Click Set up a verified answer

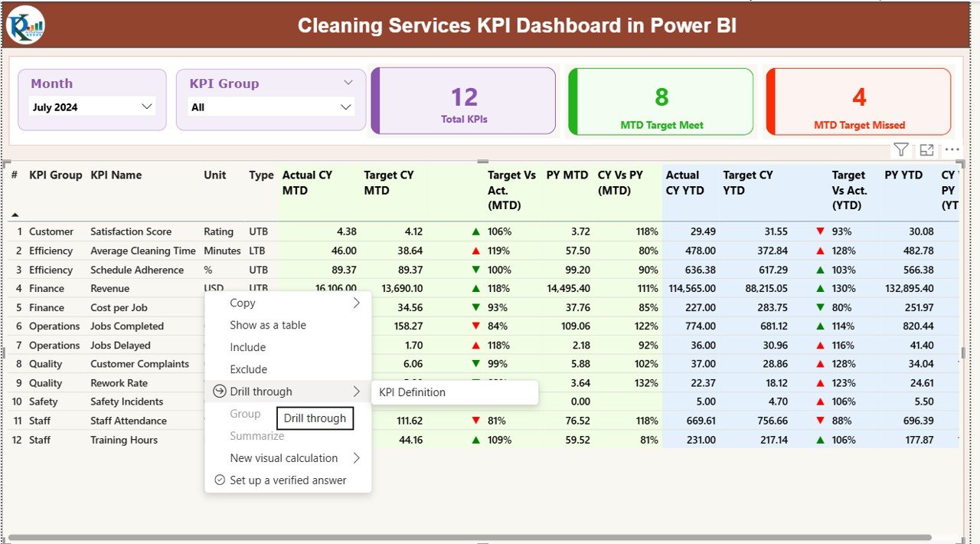(287, 480)
